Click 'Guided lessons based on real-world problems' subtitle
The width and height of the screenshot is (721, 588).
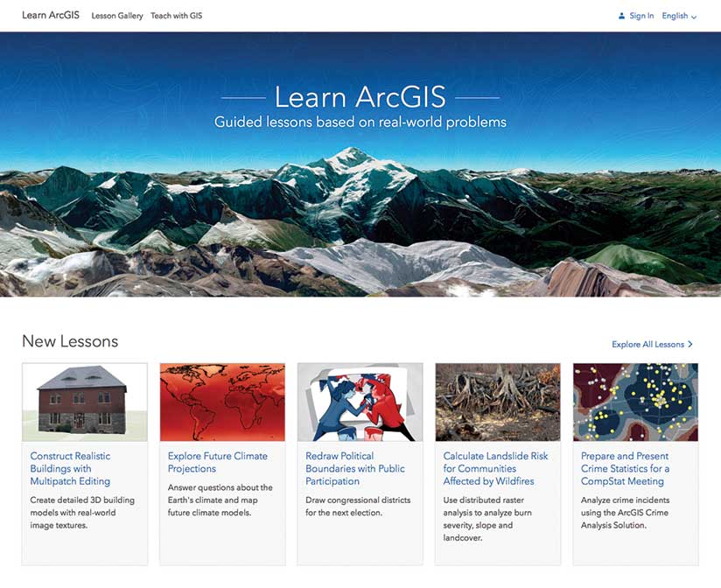tap(360, 122)
